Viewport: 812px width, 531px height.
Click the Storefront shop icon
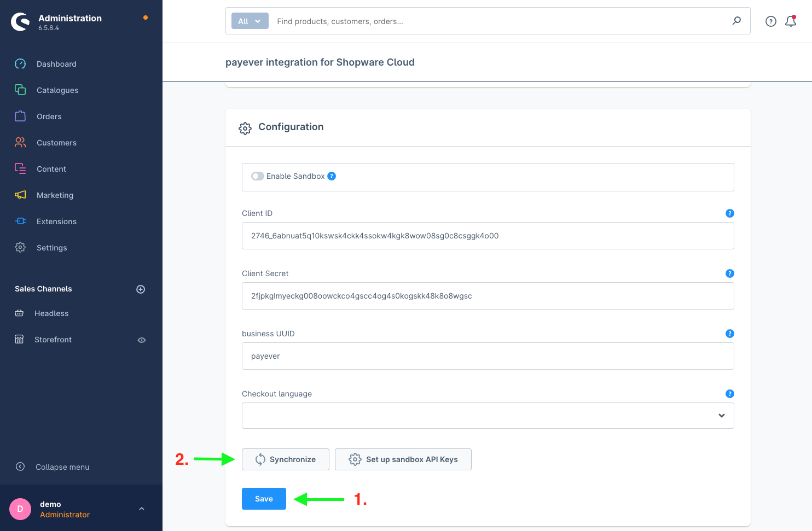[x=19, y=340]
